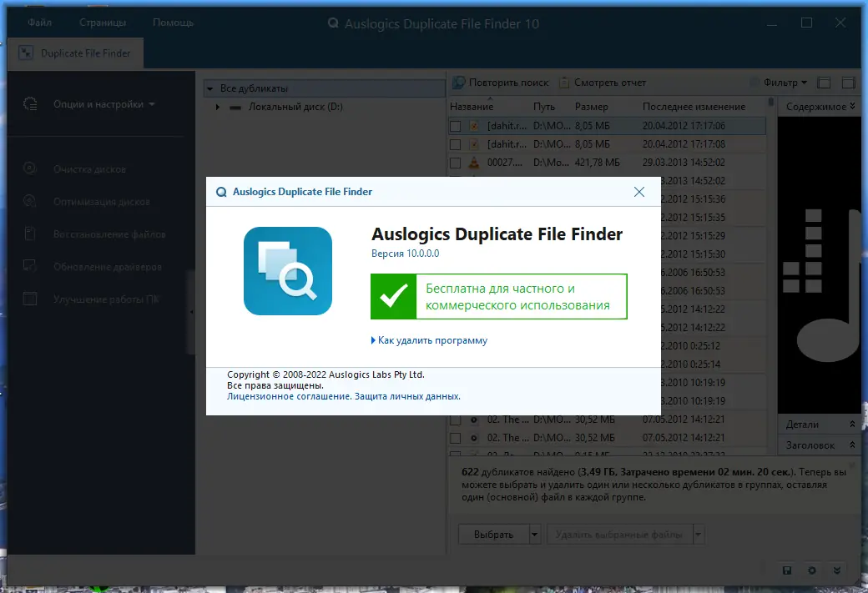Click the Повторить поиск search icon

coord(457,83)
